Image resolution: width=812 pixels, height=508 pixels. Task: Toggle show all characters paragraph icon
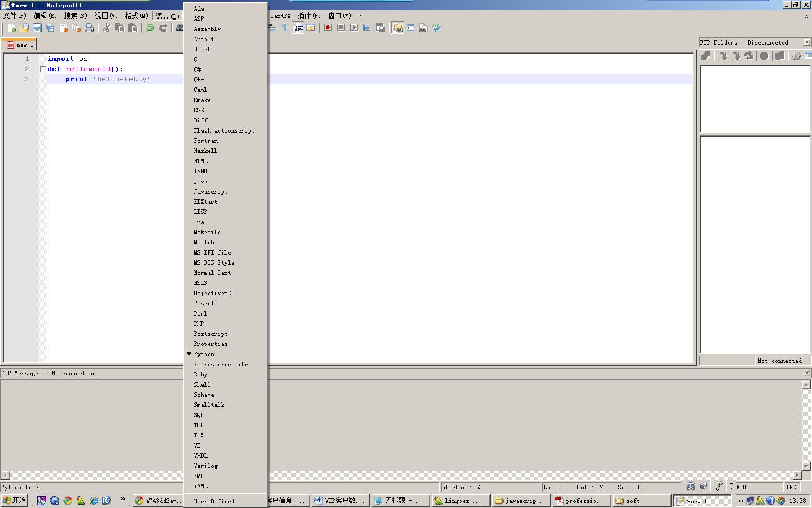[284, 27]
